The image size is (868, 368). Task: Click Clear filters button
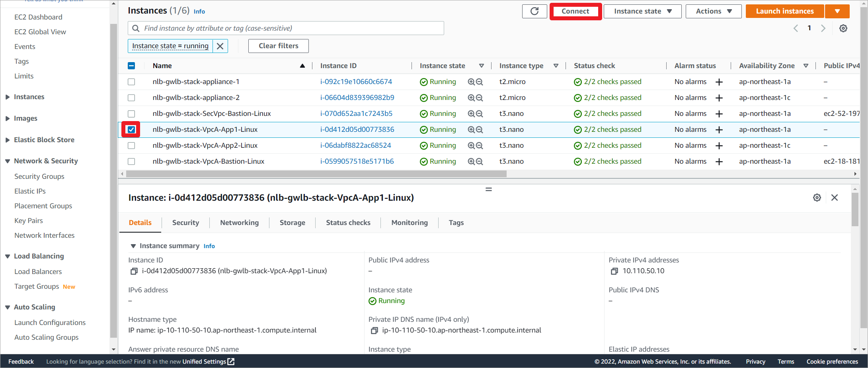pos(279,46)
